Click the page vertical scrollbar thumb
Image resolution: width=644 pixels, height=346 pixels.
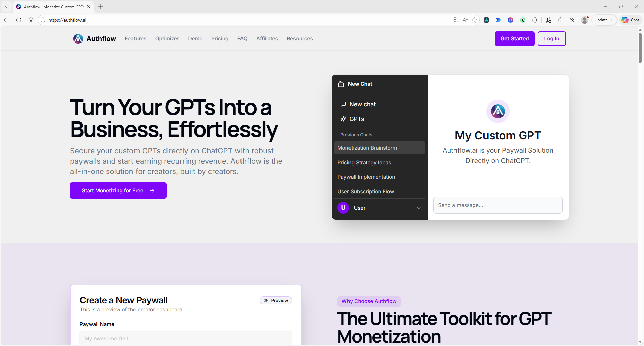(640, 47)
